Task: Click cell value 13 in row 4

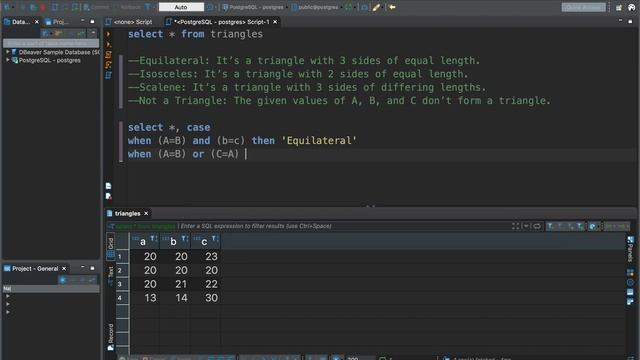Action: 150,298
